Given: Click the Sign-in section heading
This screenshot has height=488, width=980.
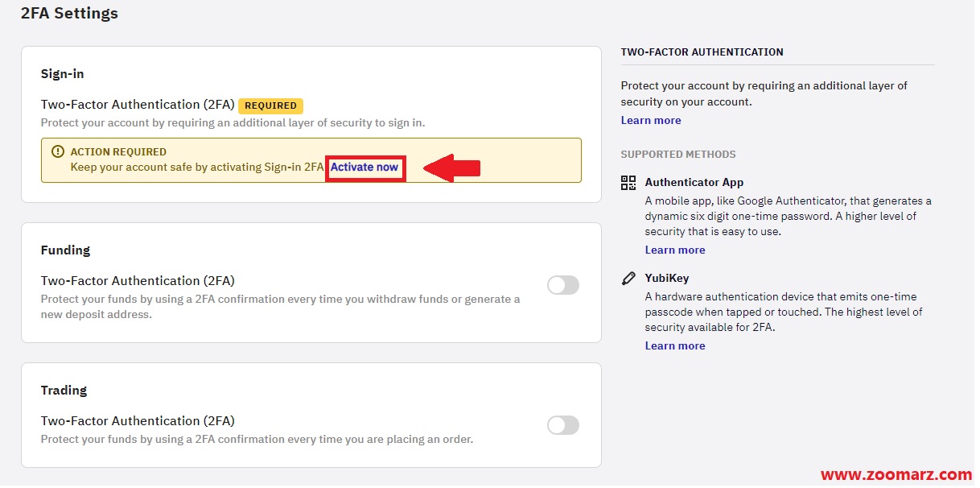Looking at the screenshot, I should (x=63, y=74).
